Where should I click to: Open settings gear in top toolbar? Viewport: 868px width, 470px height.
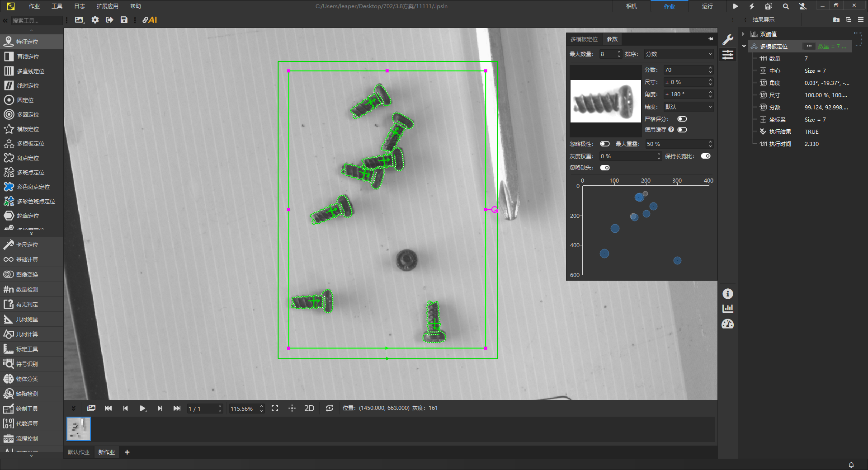click(95, 20)
